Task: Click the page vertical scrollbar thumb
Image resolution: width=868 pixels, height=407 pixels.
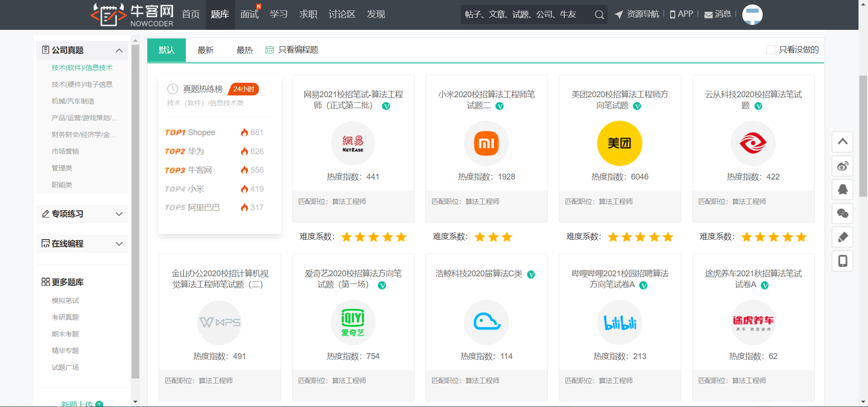Action: pos(863,136)
